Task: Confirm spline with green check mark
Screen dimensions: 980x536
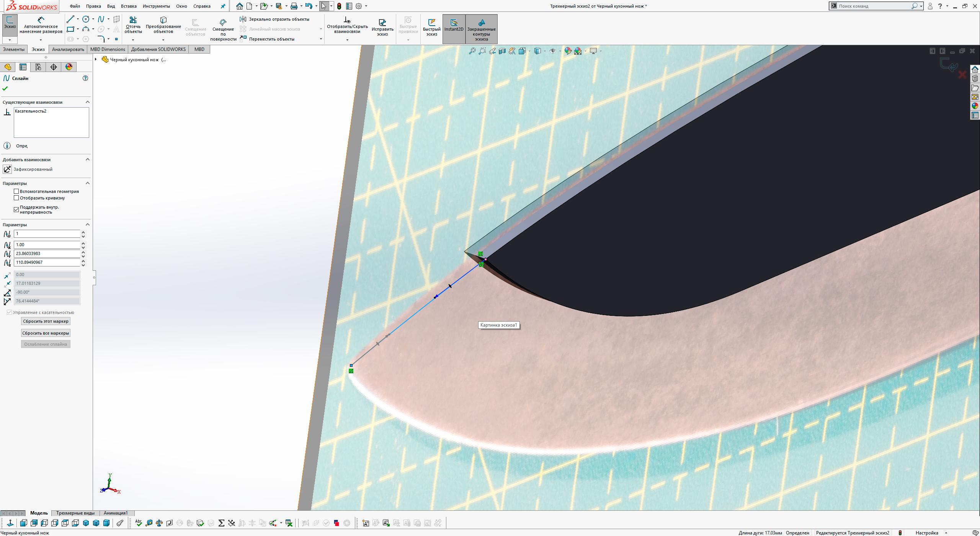Action: tap(5, 88)
